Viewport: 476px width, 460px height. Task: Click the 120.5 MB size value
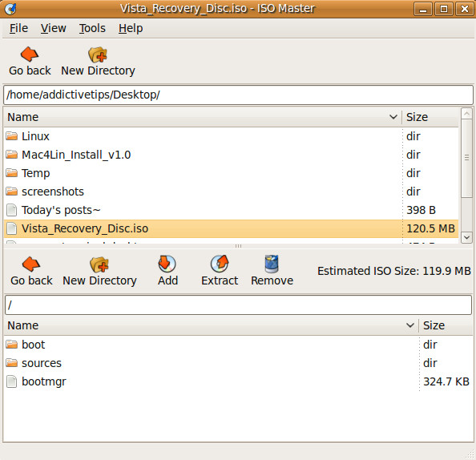431,228
